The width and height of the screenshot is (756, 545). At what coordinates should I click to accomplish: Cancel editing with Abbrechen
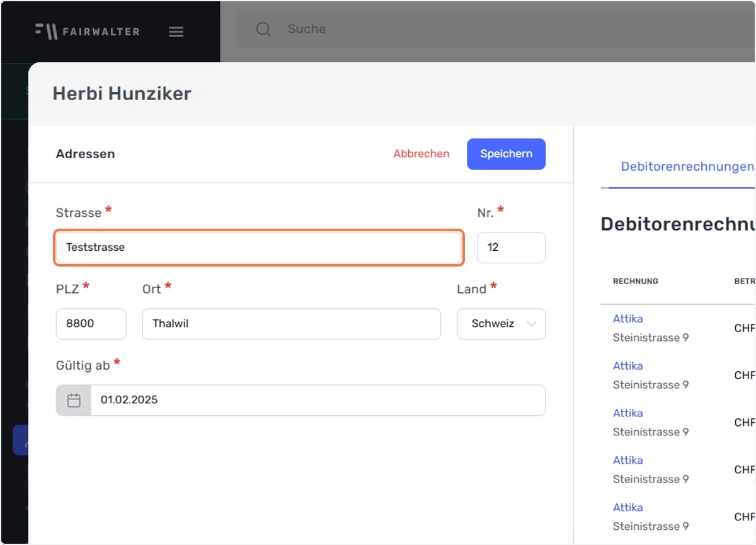coord(421,154)
